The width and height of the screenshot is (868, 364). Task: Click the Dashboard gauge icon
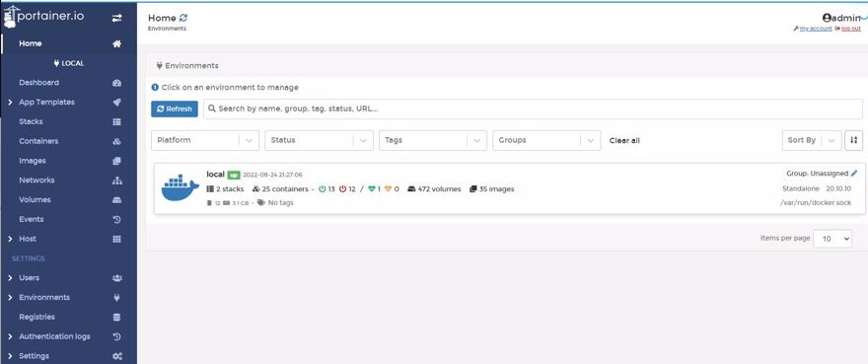(116, 83)
